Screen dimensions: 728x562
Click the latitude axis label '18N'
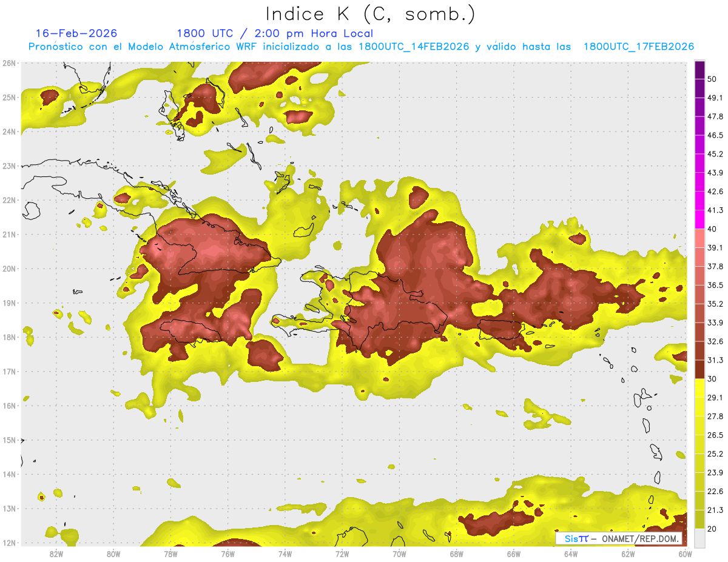point(9,337)
